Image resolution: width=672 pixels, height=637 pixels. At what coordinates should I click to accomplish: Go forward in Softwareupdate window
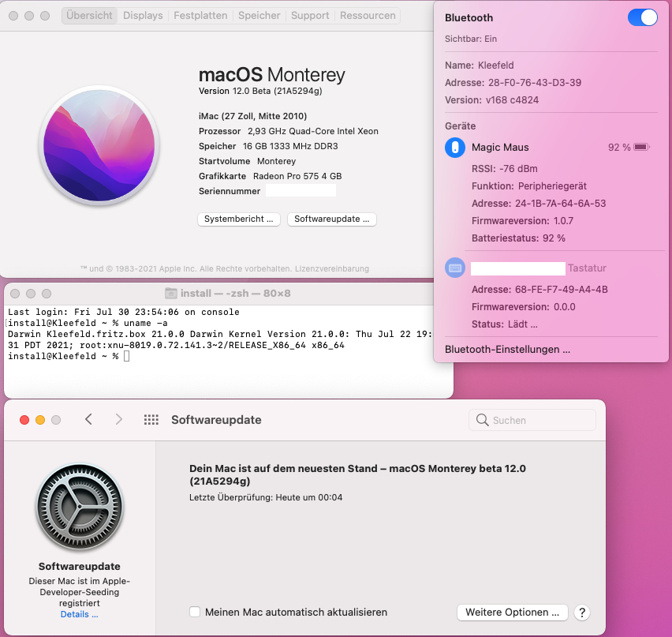click(x=119, y=419)
